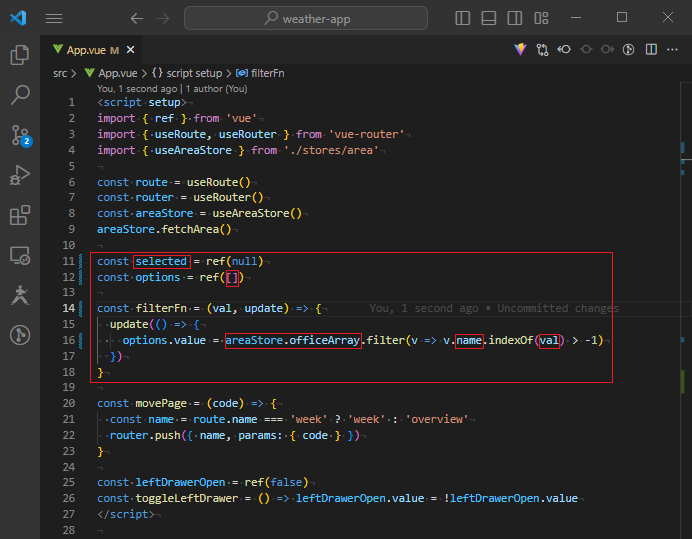
Task: Split the editor to the right
Action: pyautogui.click(x=651, y=49)
